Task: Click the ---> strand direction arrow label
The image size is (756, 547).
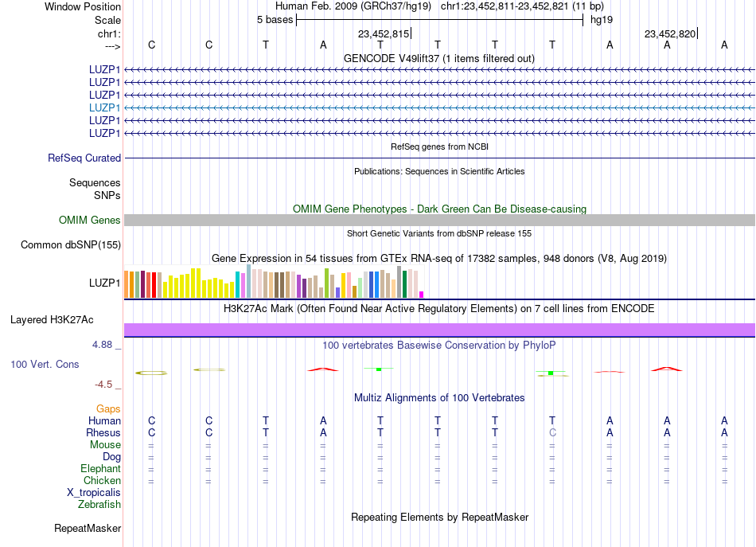Action: [x=112, y=46]
